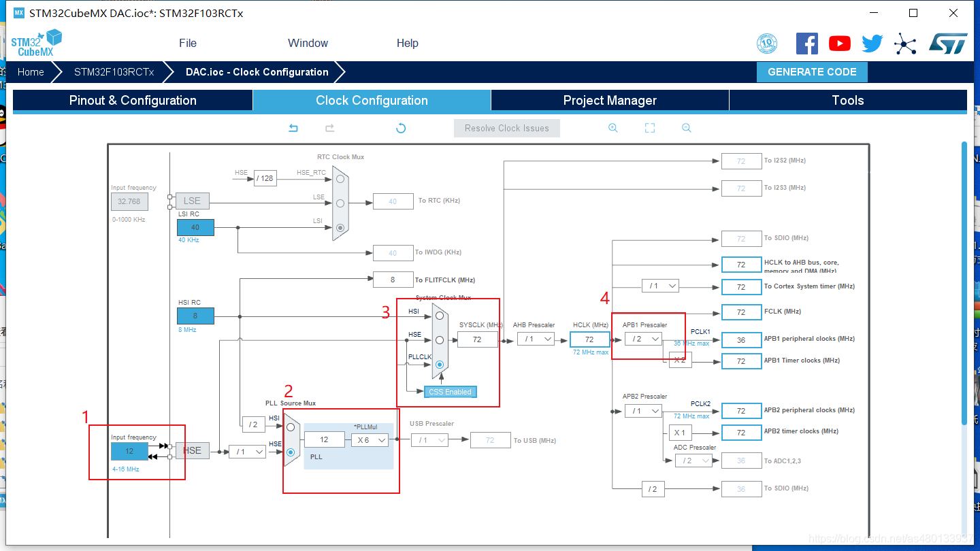Open the PLLMul X 6 dropdown
This screenshot has height=551, width=980.
[370, 440]
